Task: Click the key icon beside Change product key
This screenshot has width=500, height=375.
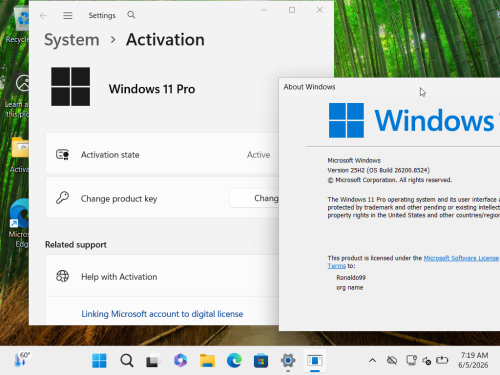Action: coord(62,198)
